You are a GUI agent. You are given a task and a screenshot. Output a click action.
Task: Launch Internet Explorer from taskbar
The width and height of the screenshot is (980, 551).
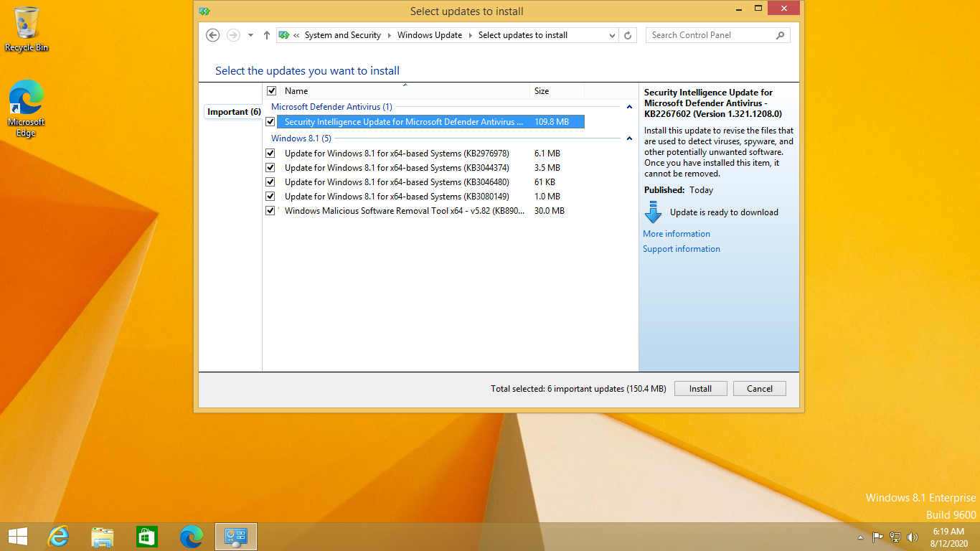[58, 537]
